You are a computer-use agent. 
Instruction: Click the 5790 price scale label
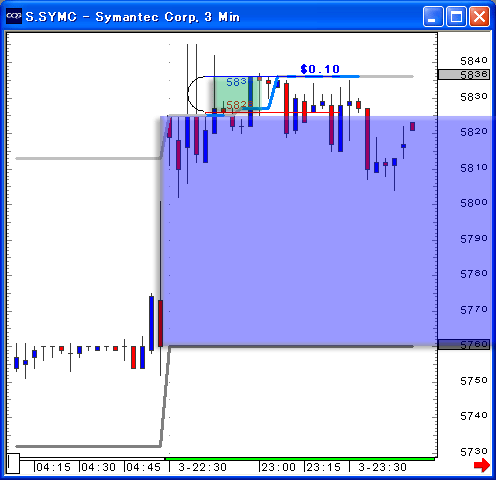click(474, 238)
